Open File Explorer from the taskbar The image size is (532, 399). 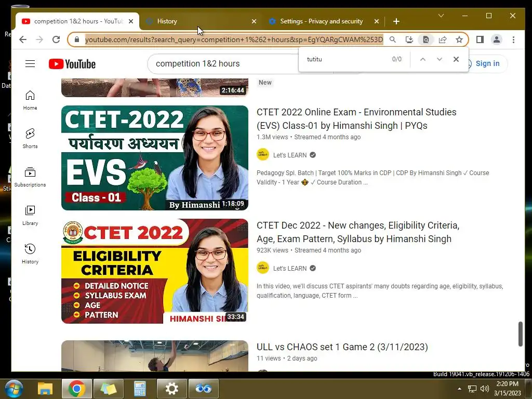[45, 389]
